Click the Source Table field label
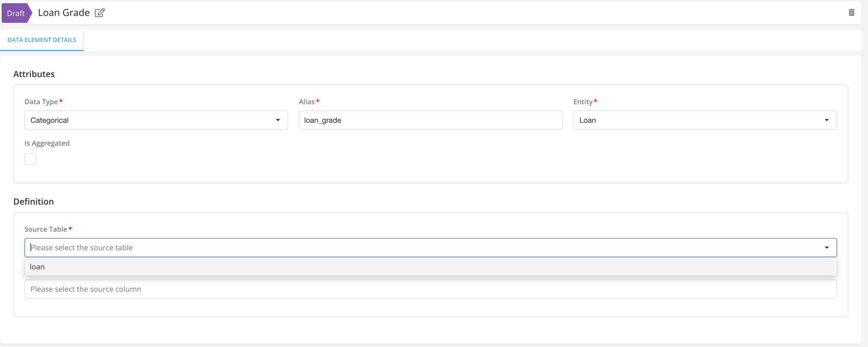 (46, 229)
